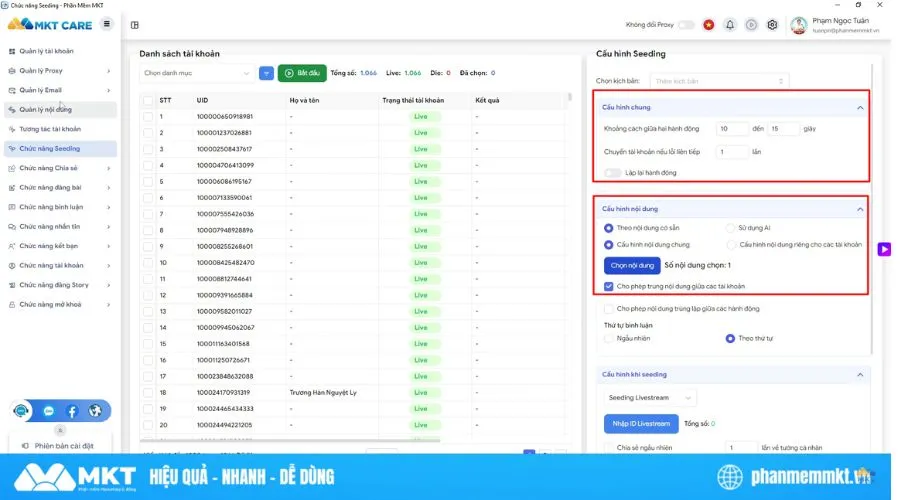
Task: Open the Seeding Livestream dropdown
Action: pos(649,397)
